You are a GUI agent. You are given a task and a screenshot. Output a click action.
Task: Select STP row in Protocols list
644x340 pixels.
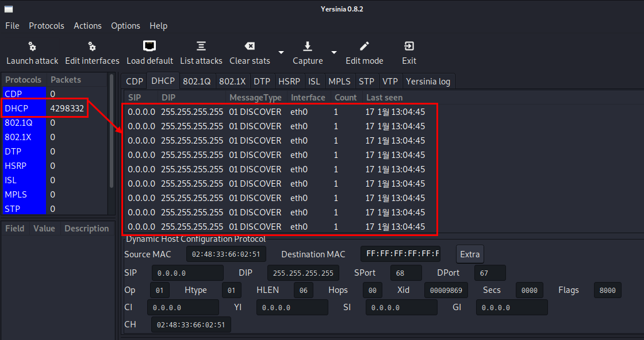(55, 208)
